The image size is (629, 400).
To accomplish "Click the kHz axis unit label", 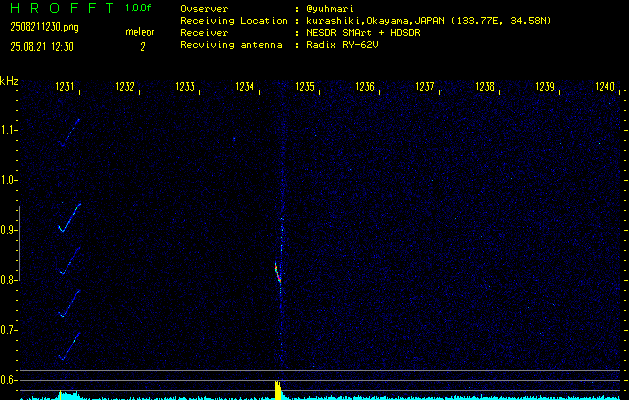I will click(9, 81).
